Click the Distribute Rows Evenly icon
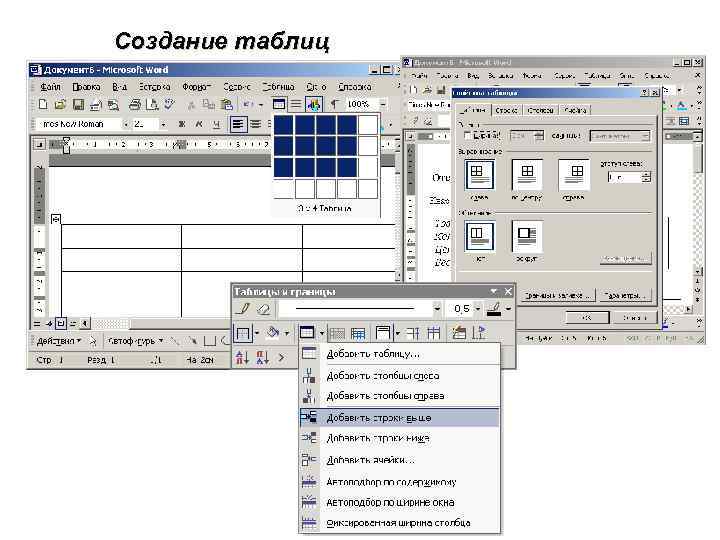The width and height of the screenshot is (720, 540). 412,332
